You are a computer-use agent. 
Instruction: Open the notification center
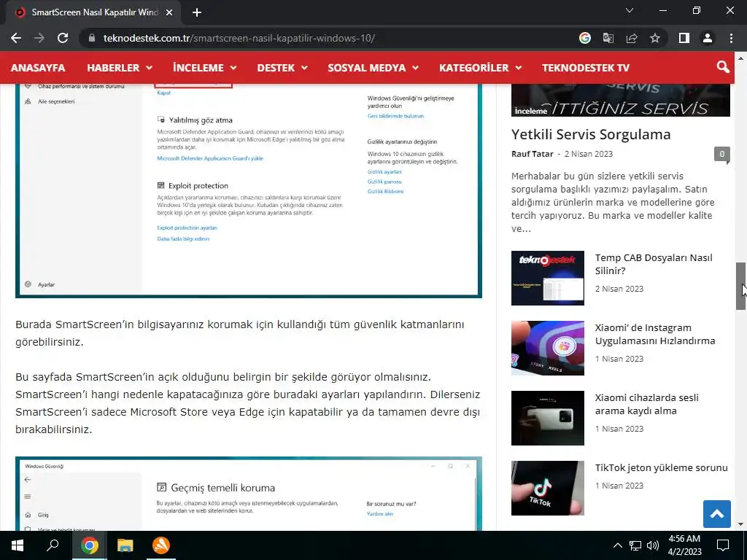pos(723,545)
